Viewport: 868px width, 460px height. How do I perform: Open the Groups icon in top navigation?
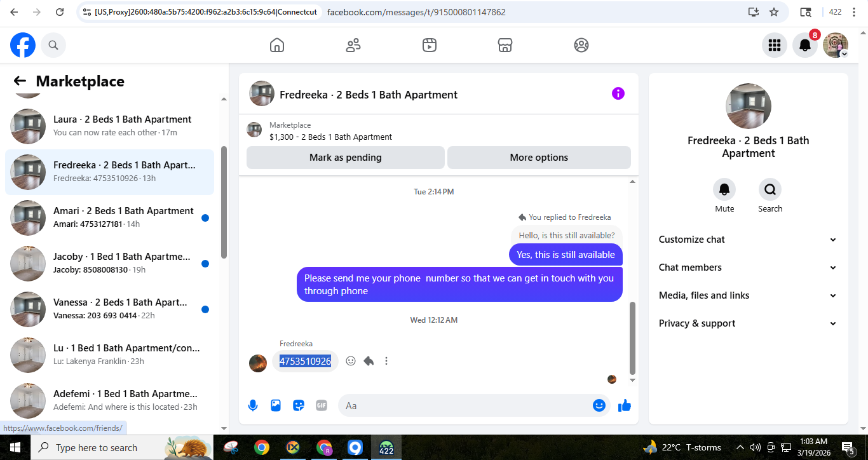[x=581, y=45]
